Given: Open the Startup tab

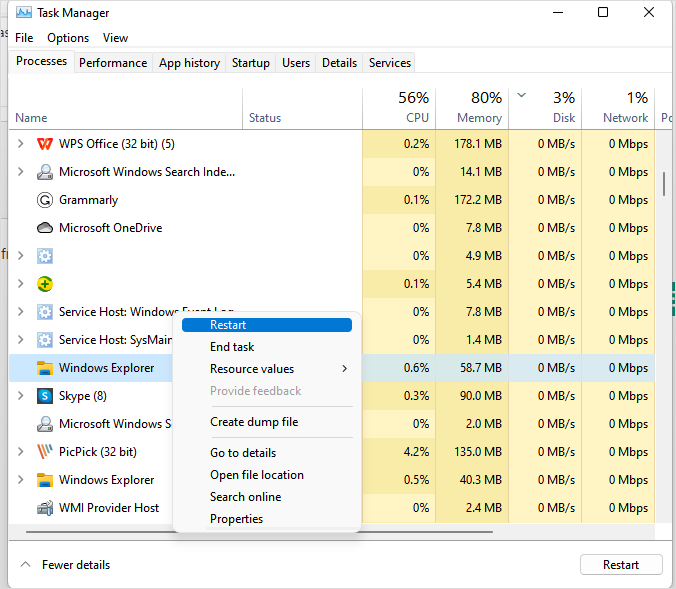Looking at the screenshot, I should 251,62.
